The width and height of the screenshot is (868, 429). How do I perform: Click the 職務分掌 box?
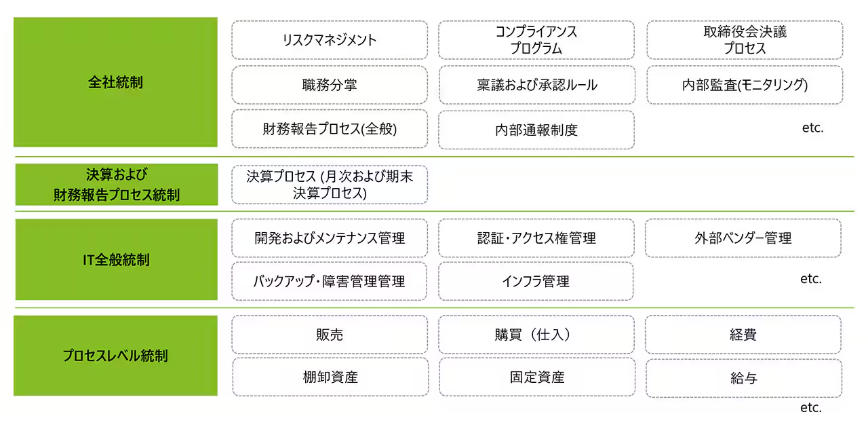point(330,85)
